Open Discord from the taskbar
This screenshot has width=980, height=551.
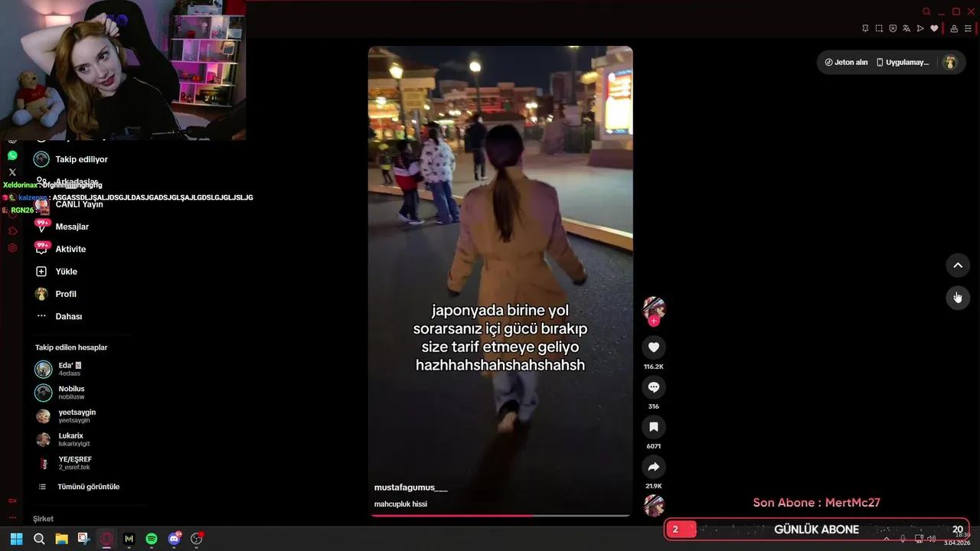pos(175,539)
